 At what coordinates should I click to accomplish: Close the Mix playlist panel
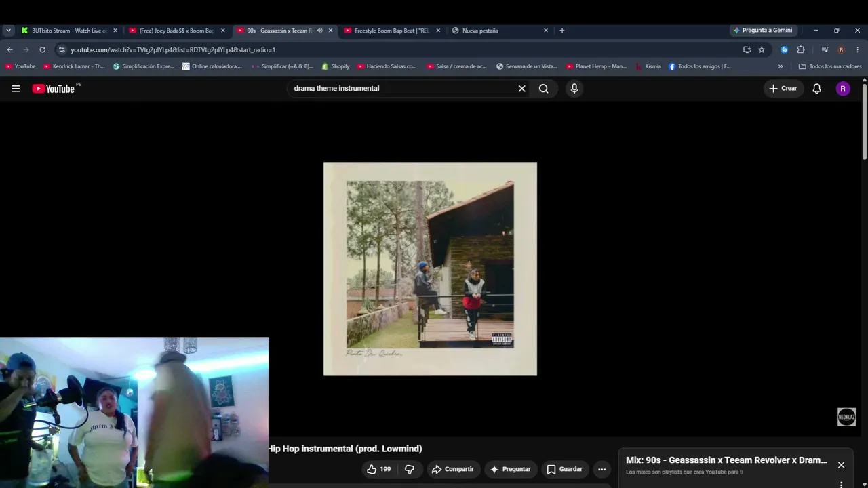pos(841,465)
